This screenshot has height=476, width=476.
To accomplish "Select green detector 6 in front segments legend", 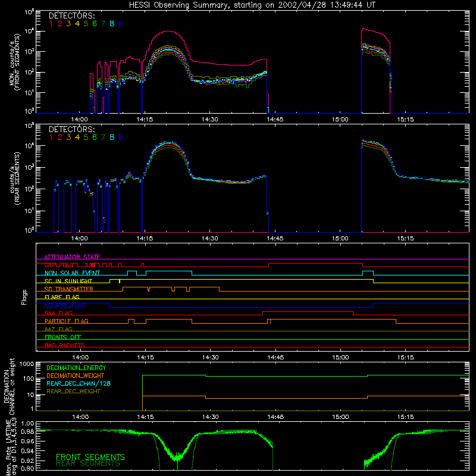I will tap(95, 23).
